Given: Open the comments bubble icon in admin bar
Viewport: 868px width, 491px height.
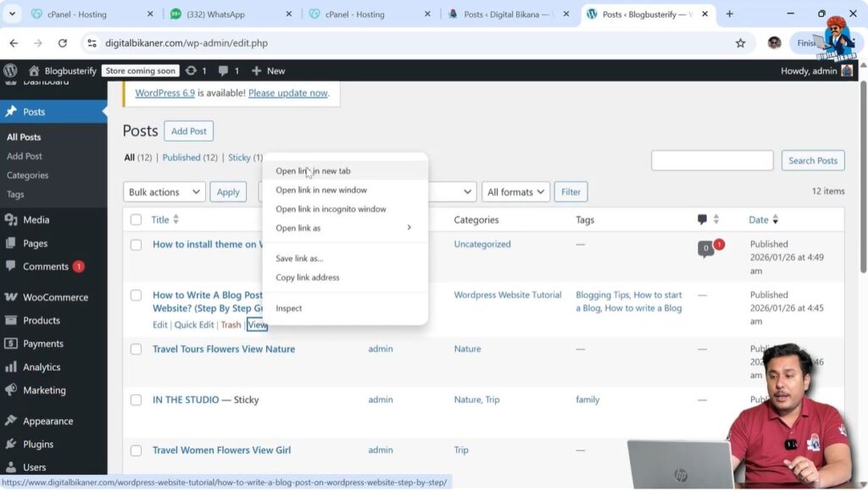Looking at the screenshot, I should (223, 71).
